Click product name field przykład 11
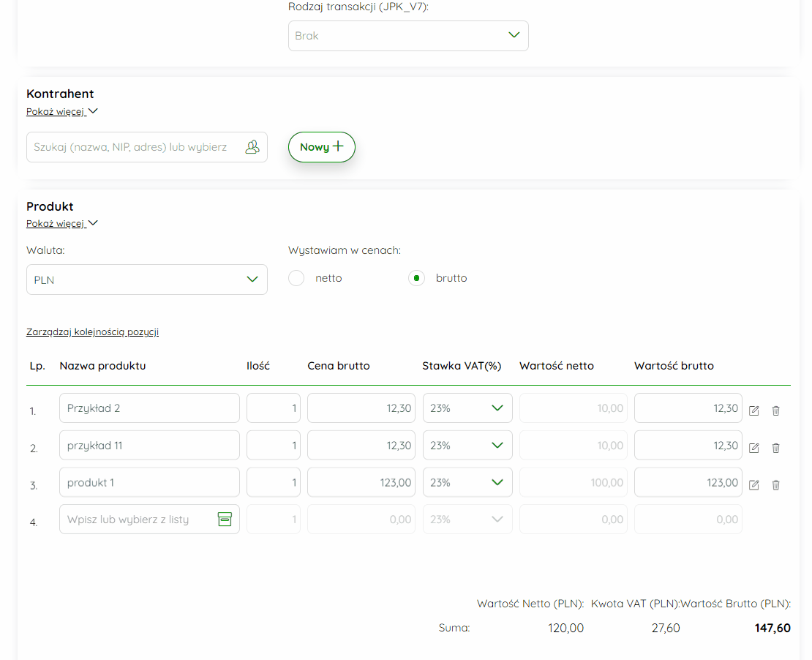The width and height of the screenshot is (812, 660). [x=149, y=446]
